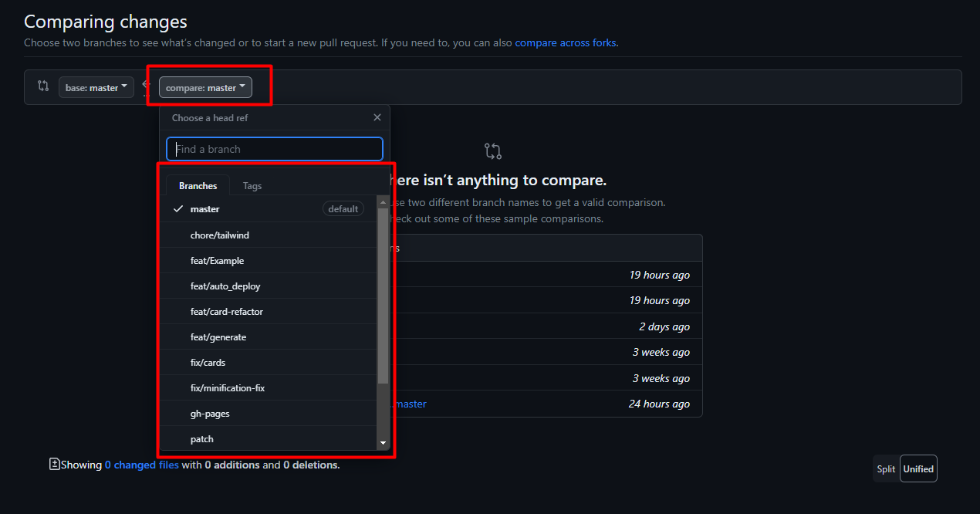Select the gh-pages branch
This screenshot has width=980, height=514.
[210, 414]
